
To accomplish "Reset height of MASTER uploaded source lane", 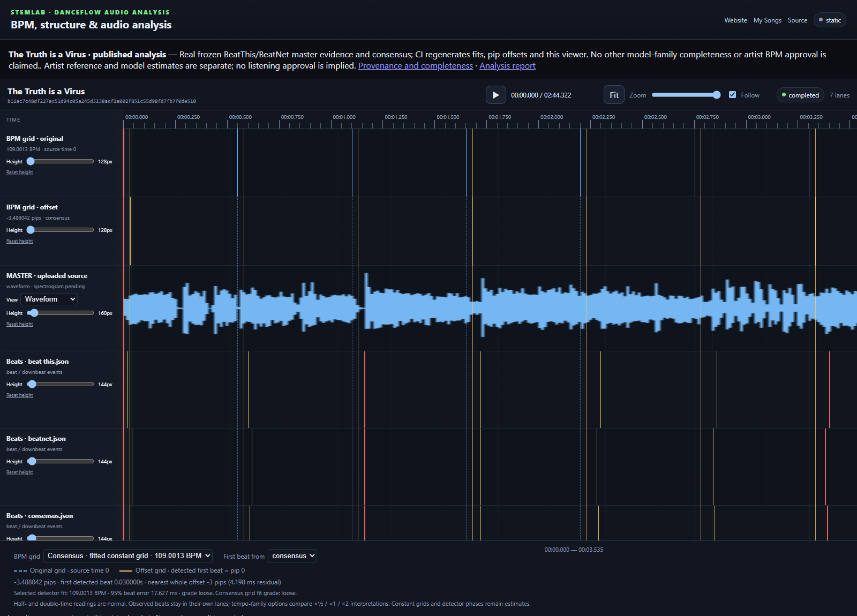I will coord(20,324).
